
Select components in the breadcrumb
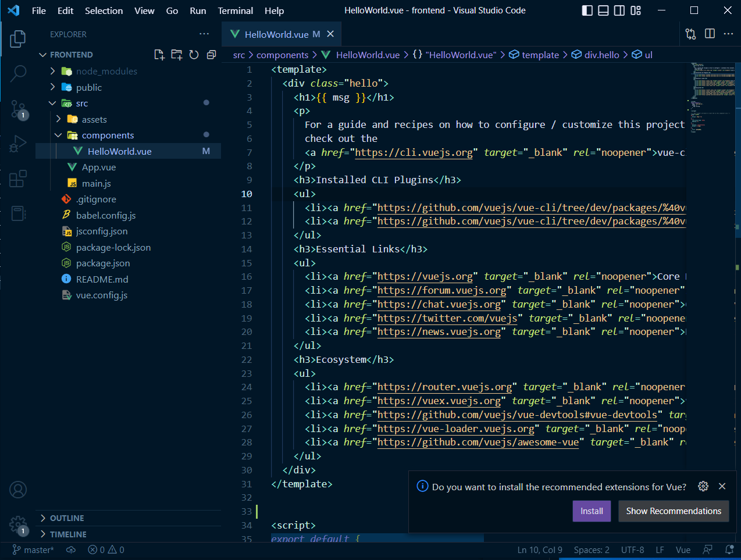click(282, 55)
